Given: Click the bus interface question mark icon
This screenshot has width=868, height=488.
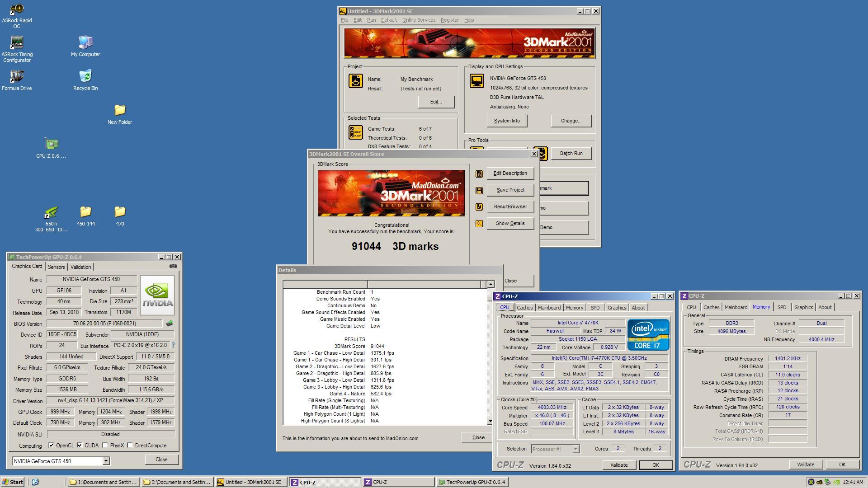Looking at the screenshot, I should pos(173,345).
